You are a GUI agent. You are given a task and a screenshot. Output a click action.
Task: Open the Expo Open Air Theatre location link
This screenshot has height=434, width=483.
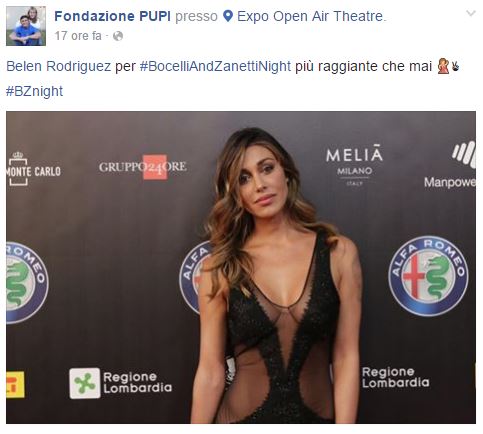[311, 16]
